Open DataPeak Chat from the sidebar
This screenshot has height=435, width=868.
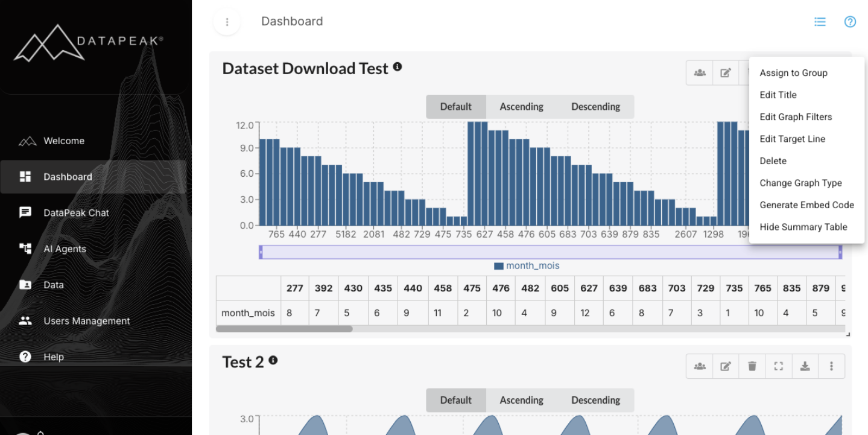pyautogui.click(x=76, y=212)
